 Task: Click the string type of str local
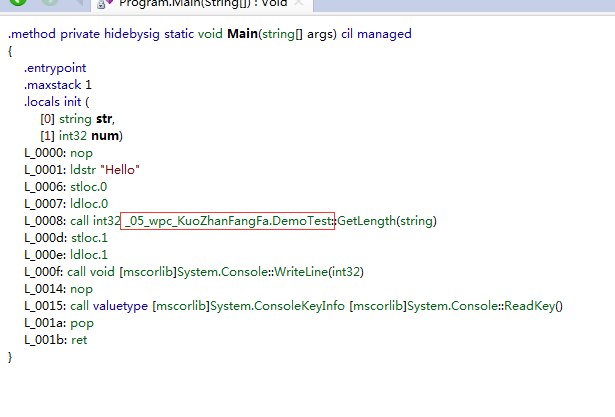click(x=75, y=119)
